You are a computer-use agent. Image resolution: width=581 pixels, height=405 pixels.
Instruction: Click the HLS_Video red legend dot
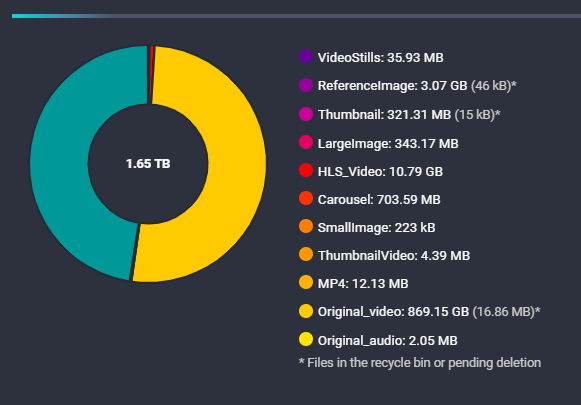[306, 170]
